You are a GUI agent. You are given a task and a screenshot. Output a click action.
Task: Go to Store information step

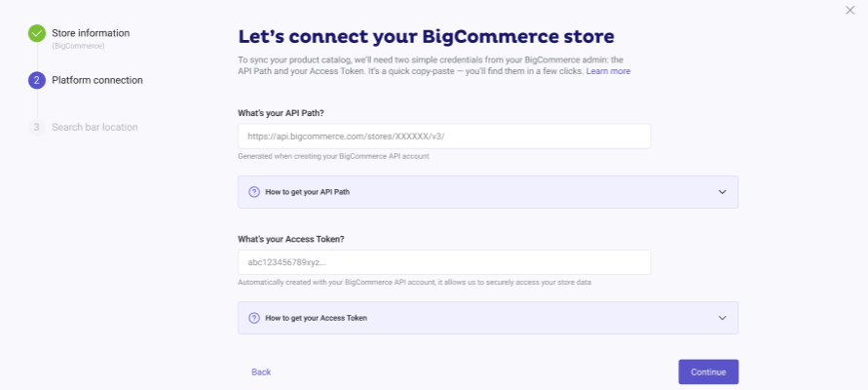pos(91,33)
